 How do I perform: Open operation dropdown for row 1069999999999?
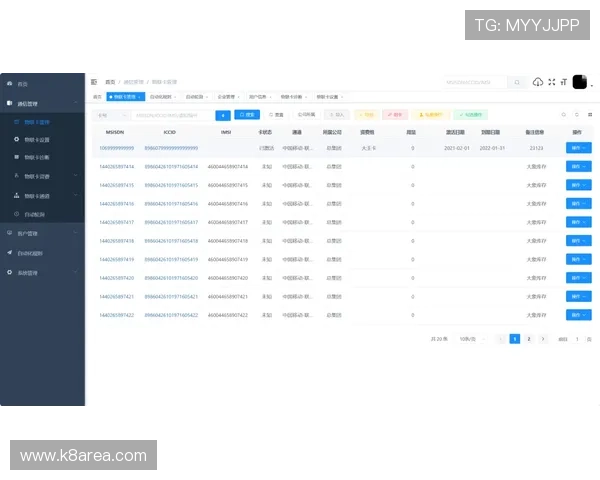point(578,148)
